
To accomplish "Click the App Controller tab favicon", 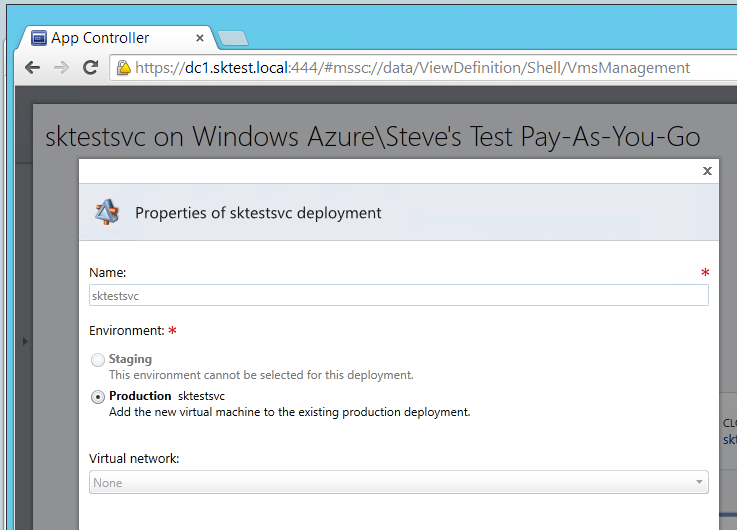I will click(x=39, y=38).
